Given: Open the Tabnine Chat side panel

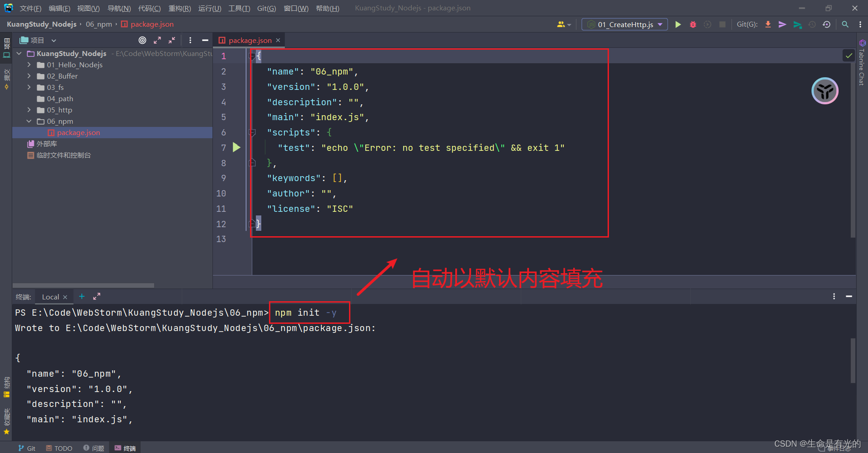Looking at the screenshot, I should click(862, 62).
